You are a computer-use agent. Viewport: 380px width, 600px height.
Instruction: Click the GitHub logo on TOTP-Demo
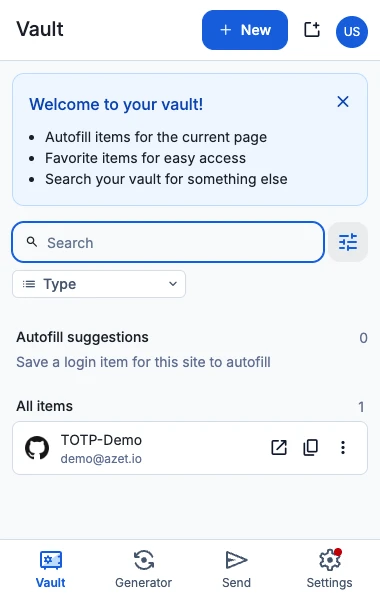37,448
